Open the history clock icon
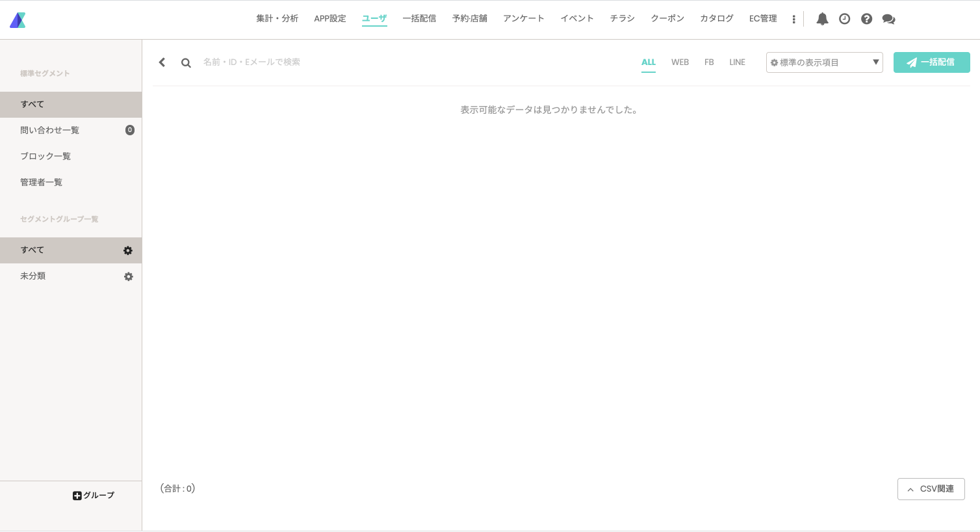Screen dimensions: 980x532 click(844, 19)
